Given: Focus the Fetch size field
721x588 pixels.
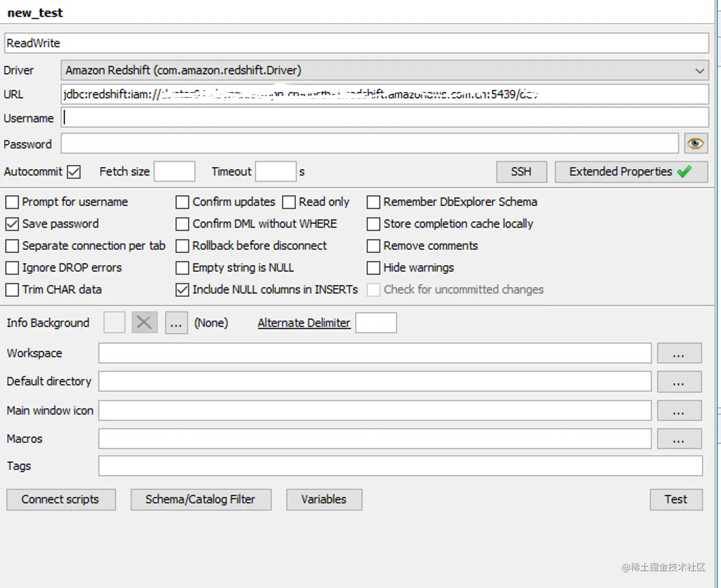Looking at the screenshot, I should click(x=175, y=172).
